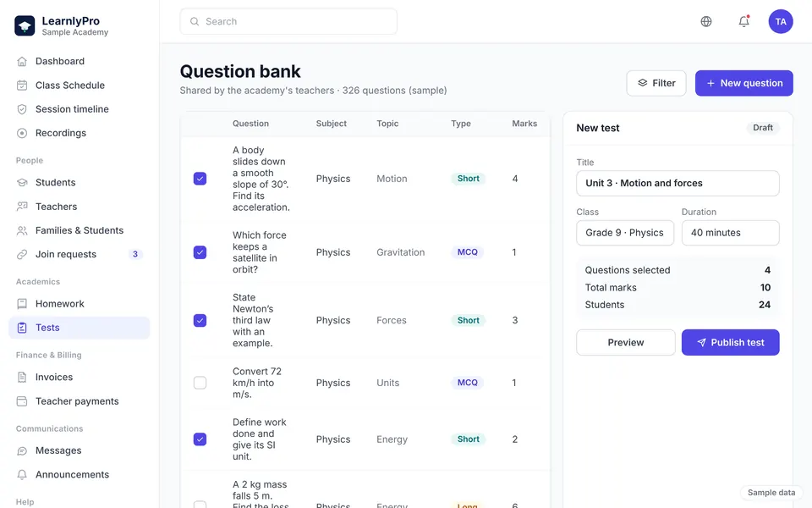This screenshot has height=508, width=812.
Task: Click the search magnifier icon
Action: click(x=195, y=21)
